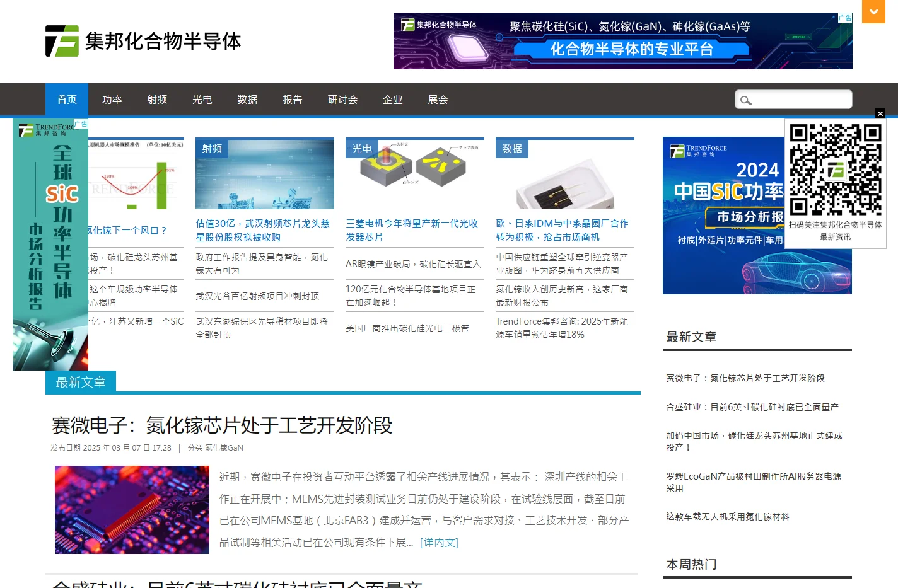Open the 展会 nav tab
Image resolution: width=898 pixels, height=588 pixels.
438,100
